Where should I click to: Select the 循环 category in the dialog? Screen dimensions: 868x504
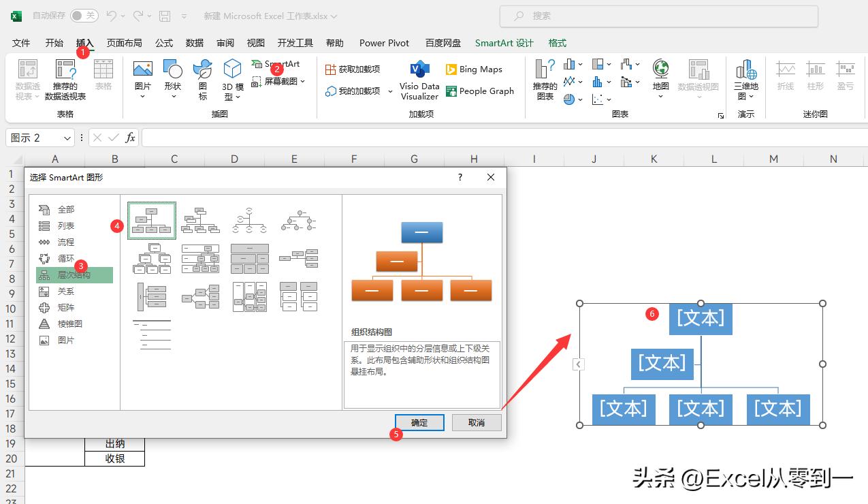66,258
